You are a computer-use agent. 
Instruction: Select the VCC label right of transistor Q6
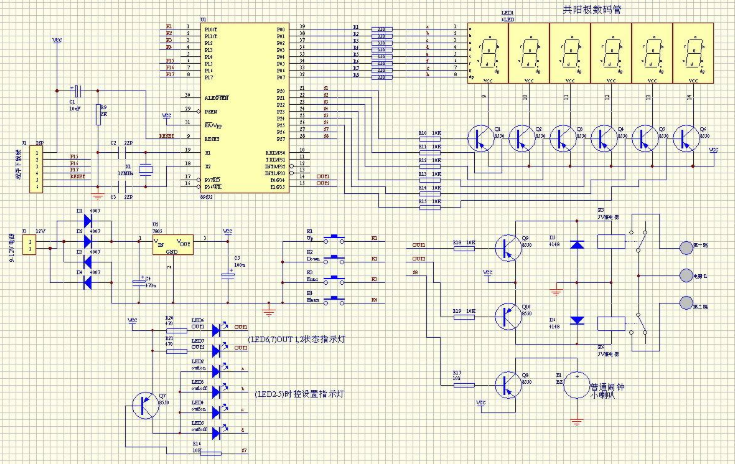713,151
